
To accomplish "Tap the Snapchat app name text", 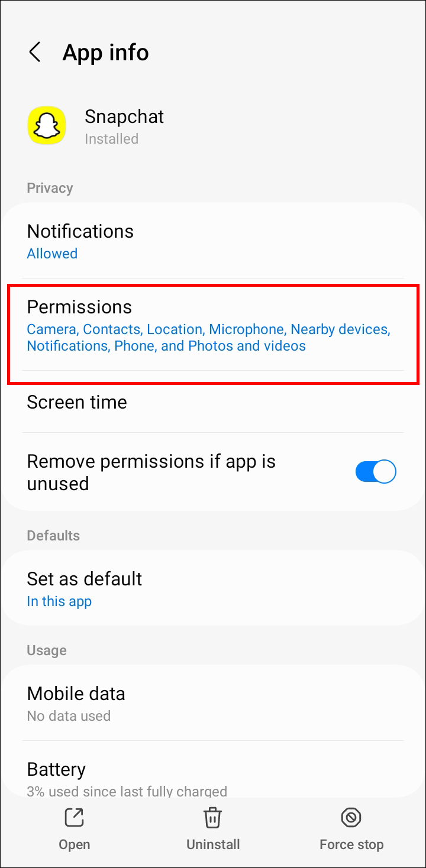I will (x=124, y=116).
